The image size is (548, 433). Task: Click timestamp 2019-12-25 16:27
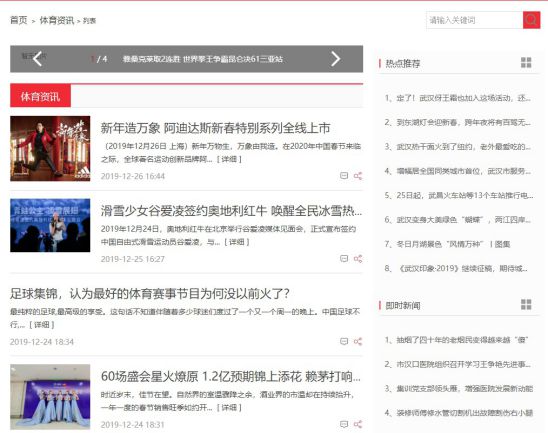(133, 259)
